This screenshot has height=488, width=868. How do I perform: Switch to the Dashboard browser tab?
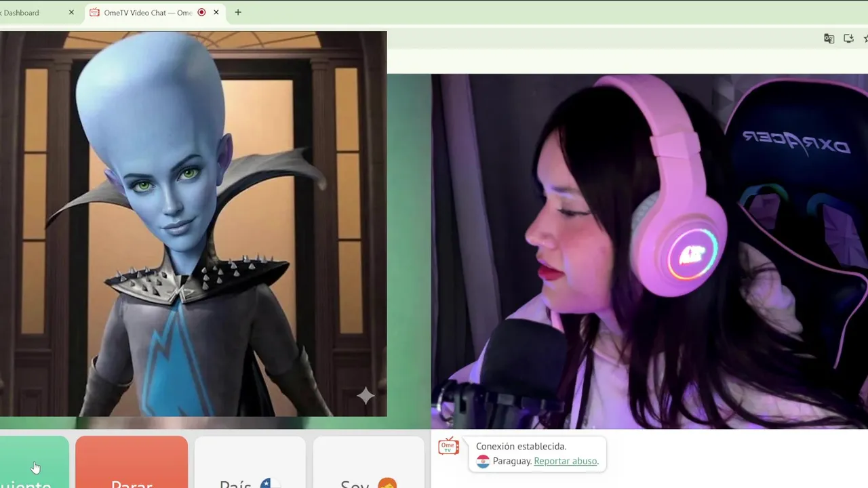[x=21, y=12]
